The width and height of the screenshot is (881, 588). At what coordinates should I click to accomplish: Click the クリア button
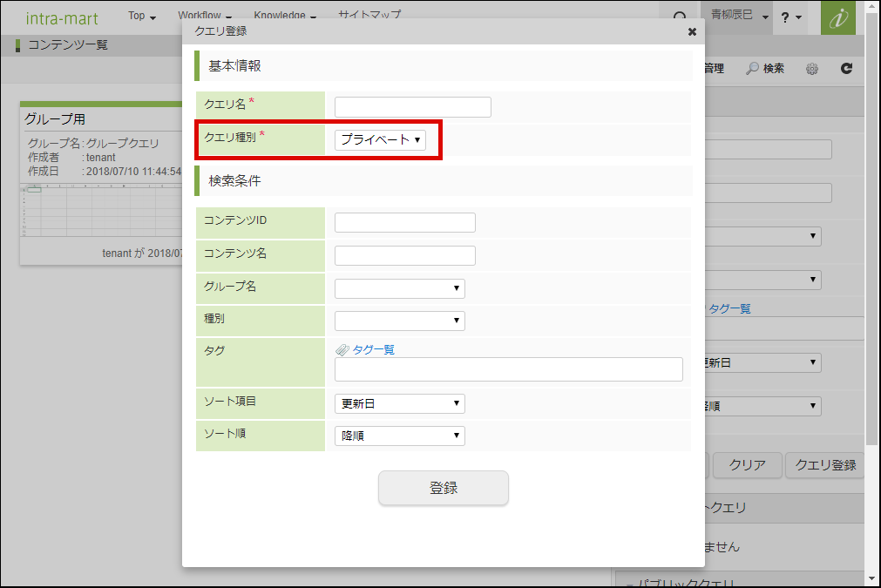[747, 465]
